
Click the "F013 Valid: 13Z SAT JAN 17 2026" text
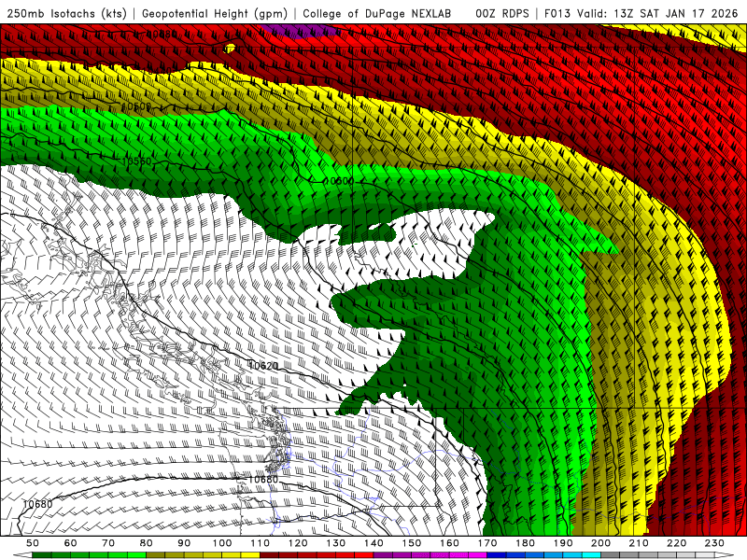pos(641,13)
